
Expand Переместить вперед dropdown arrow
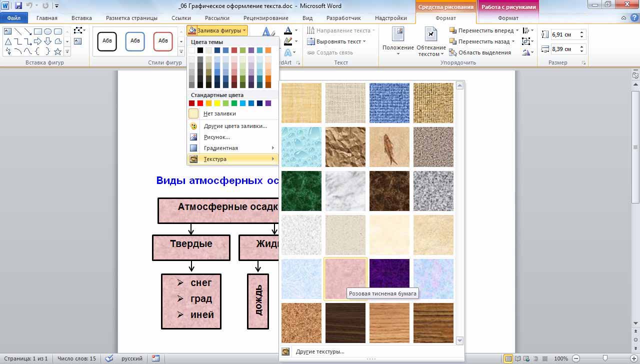517,30
